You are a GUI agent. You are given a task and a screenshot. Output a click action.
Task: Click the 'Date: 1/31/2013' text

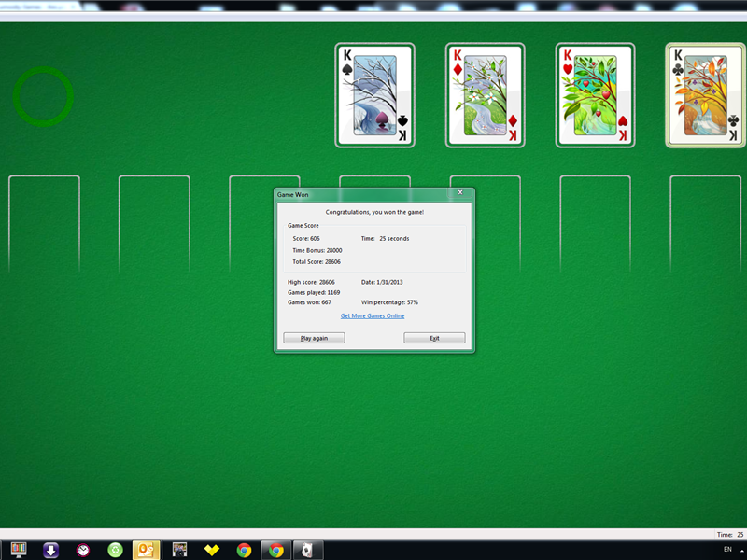(x=382, y=282)
